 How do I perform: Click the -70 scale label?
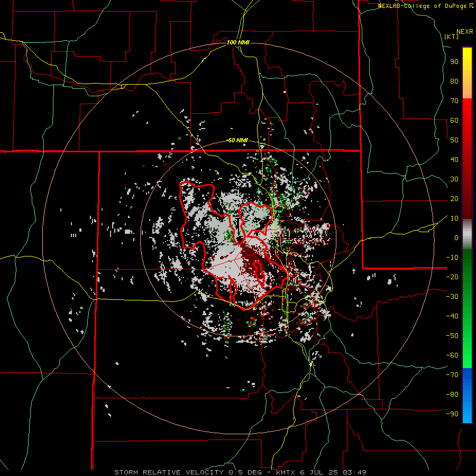point(452,375)
